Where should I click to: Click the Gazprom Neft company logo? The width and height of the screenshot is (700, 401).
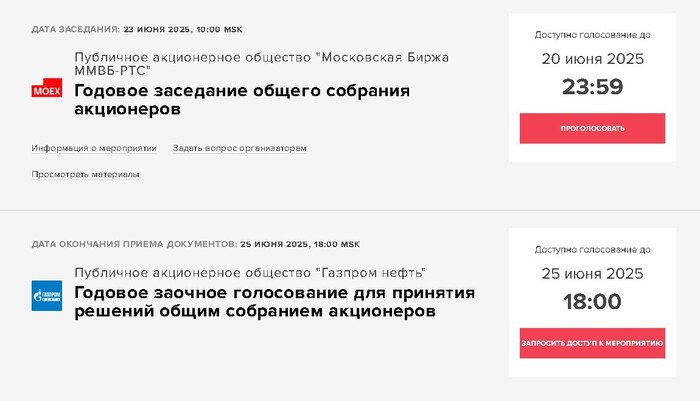[x=47, y=295]
